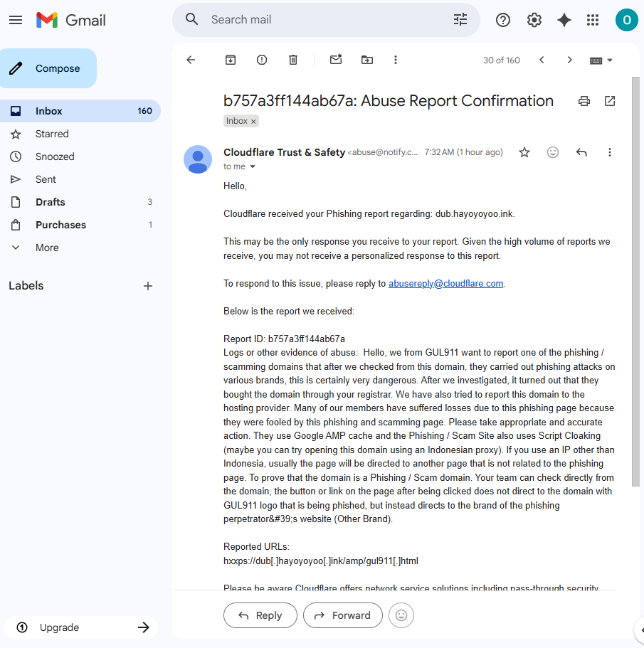Go back to the inbox list

191,60
